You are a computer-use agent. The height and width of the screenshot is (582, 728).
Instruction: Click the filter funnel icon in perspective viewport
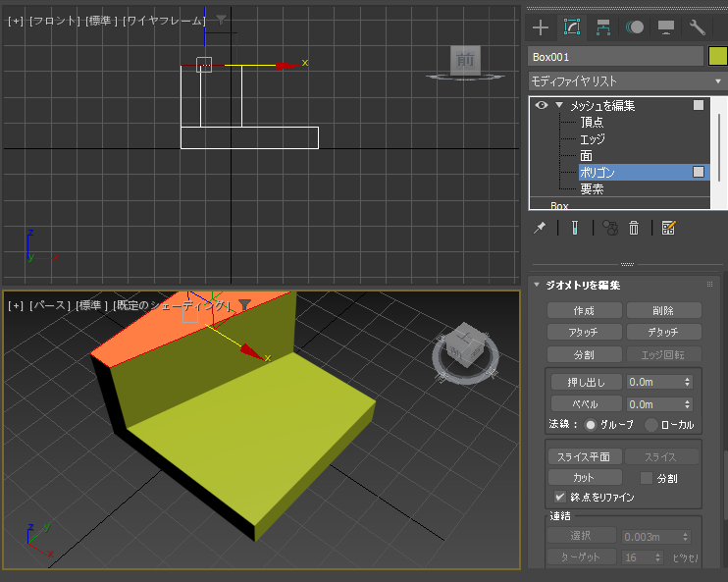point(244,304)
